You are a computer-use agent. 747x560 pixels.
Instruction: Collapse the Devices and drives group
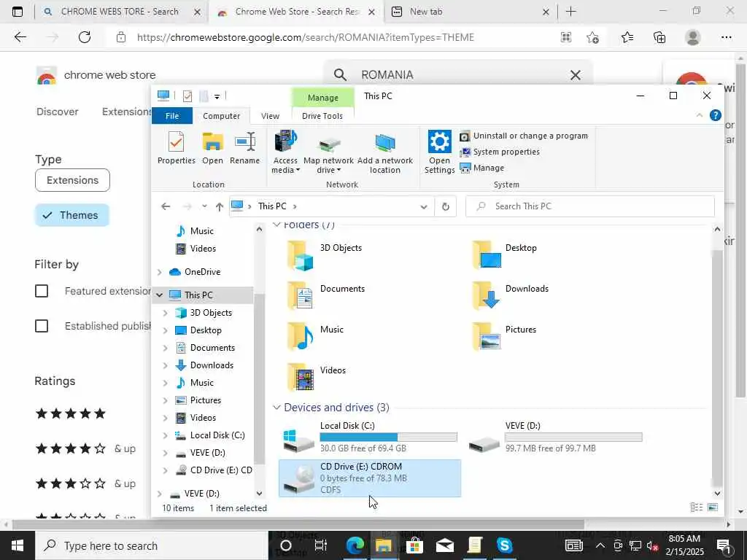click(276, 408)
